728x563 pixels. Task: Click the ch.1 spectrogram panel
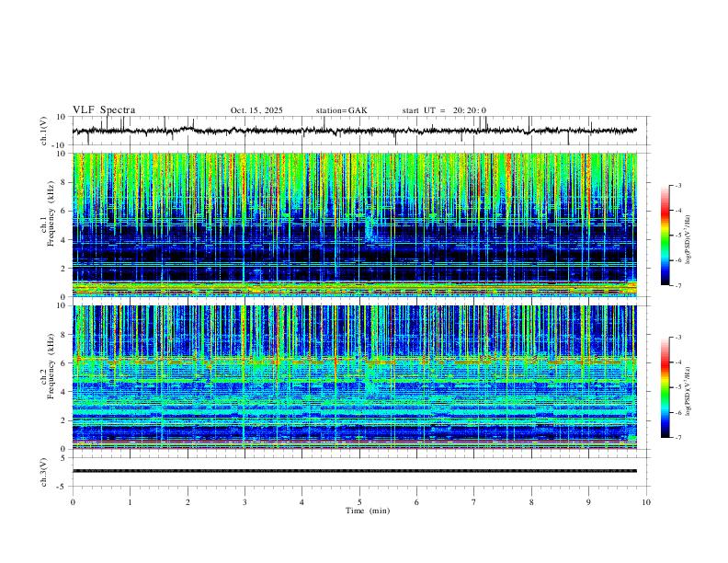pyautogui.click(x=355, y=224)
